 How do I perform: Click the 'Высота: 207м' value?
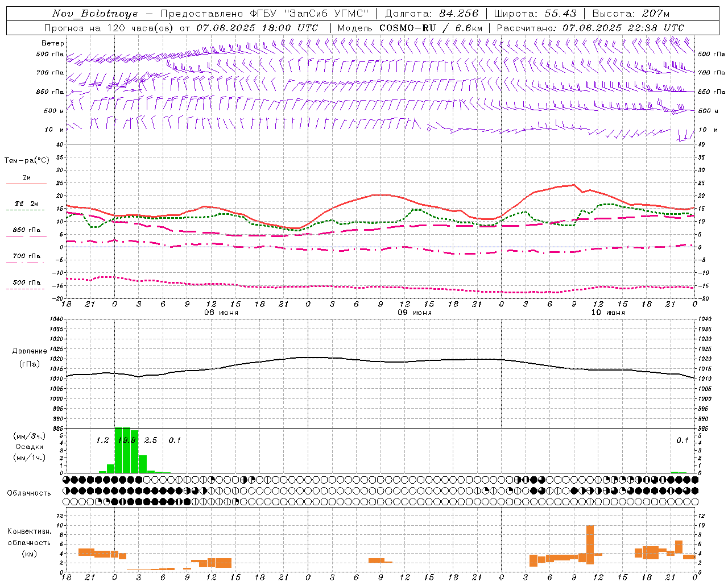click(631, 14)
